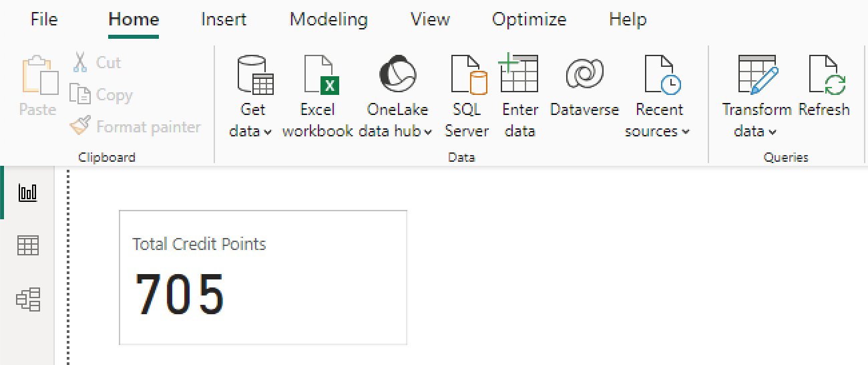Open the Insert ribbon tab

pyautogui.click(x=224, y=19)
